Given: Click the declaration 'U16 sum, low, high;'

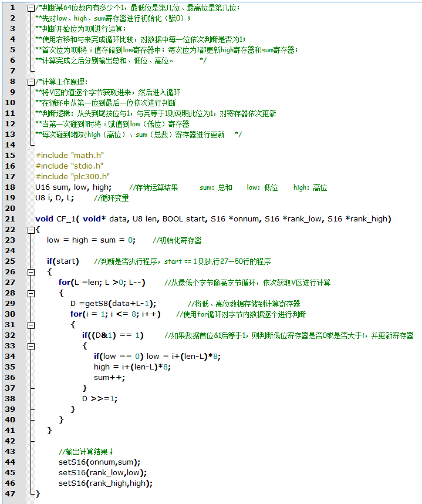Looking at the screenshot, I should pyautogui.click(x=73, y=187).
